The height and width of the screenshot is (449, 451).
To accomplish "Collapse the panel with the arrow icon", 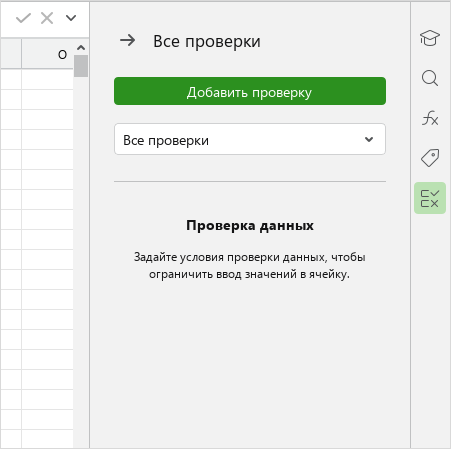I will (x=128, y=41).
